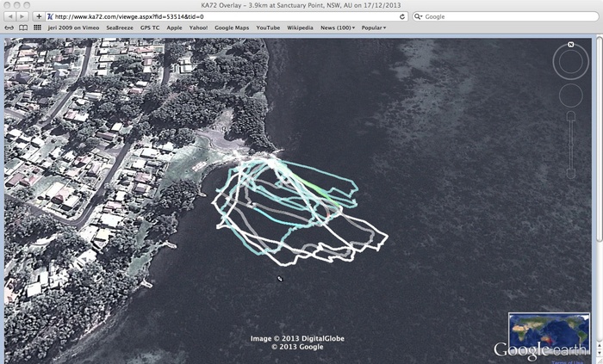Click the North compass marker on look ring
This screenshot has width=603, height=364.
(x=570, y=45)
